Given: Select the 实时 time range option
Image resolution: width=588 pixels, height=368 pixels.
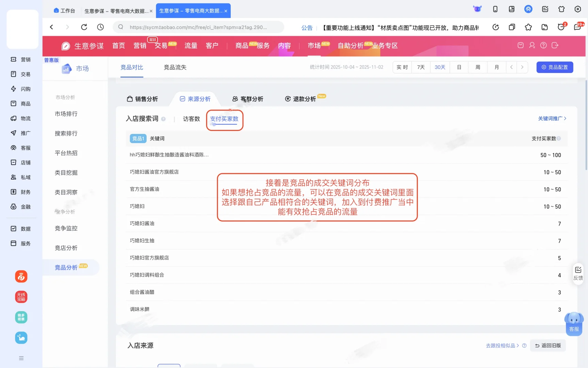Looking at the screenshot, I should (402, 67).
